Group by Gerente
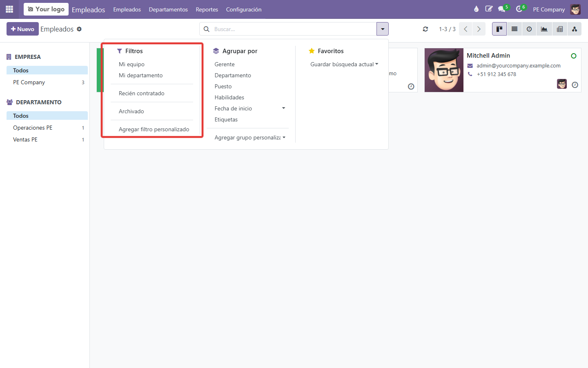Image resolution: width=588 pixels, height=368 pixels. click(225, 64)
